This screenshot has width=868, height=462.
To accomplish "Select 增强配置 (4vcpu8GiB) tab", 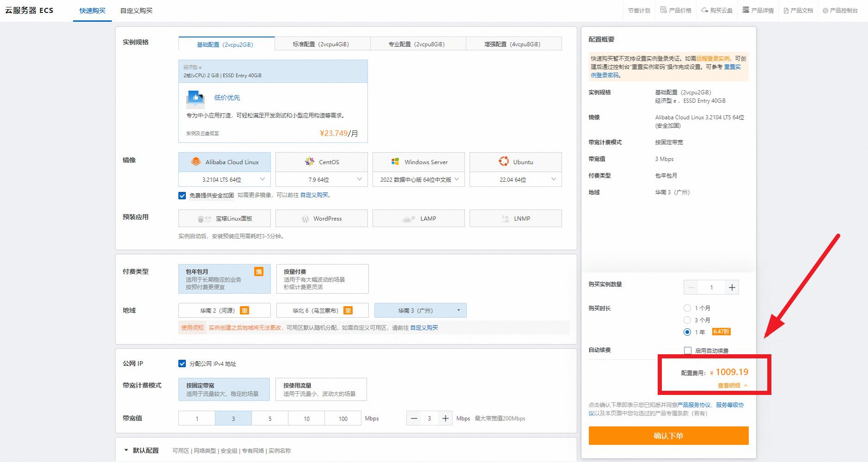I will click(514, 44).
